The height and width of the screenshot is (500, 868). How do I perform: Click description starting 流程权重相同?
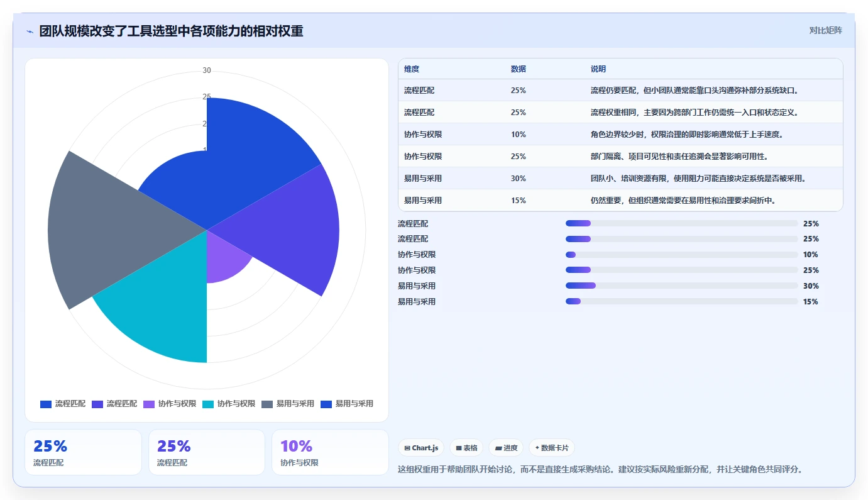click(695, 113)
